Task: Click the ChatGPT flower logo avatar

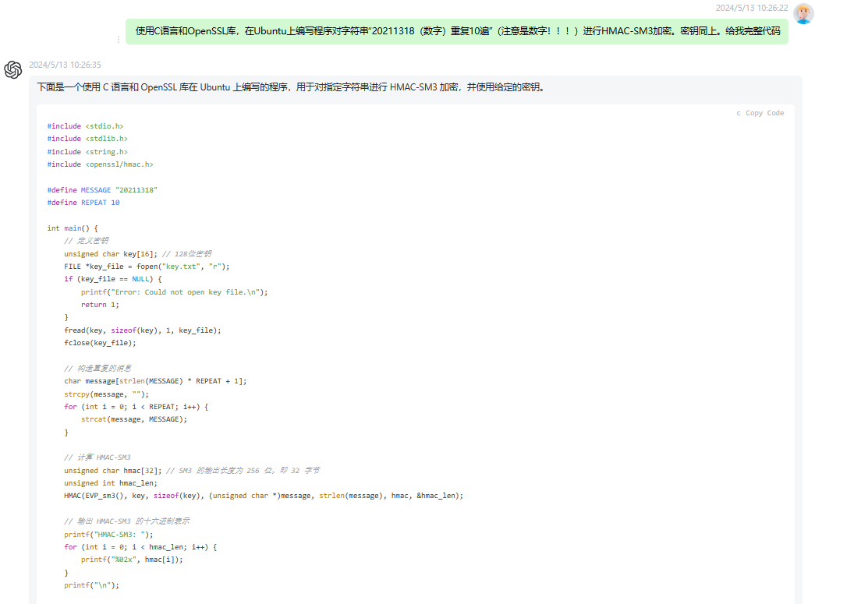Action: (12, 69)
